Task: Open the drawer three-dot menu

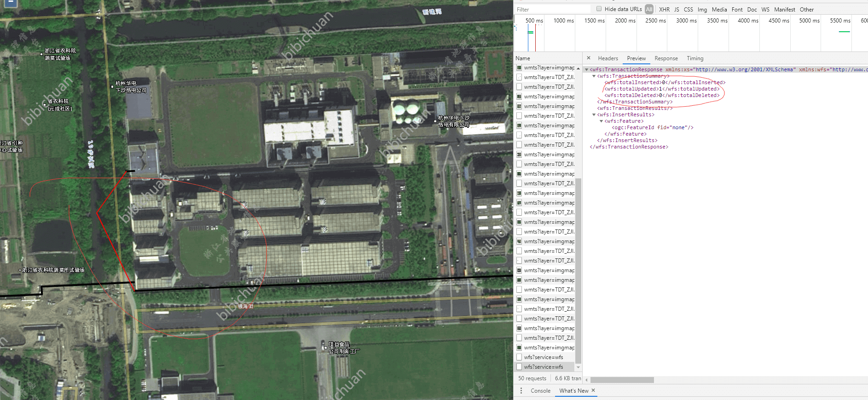Action: [521, 390]
